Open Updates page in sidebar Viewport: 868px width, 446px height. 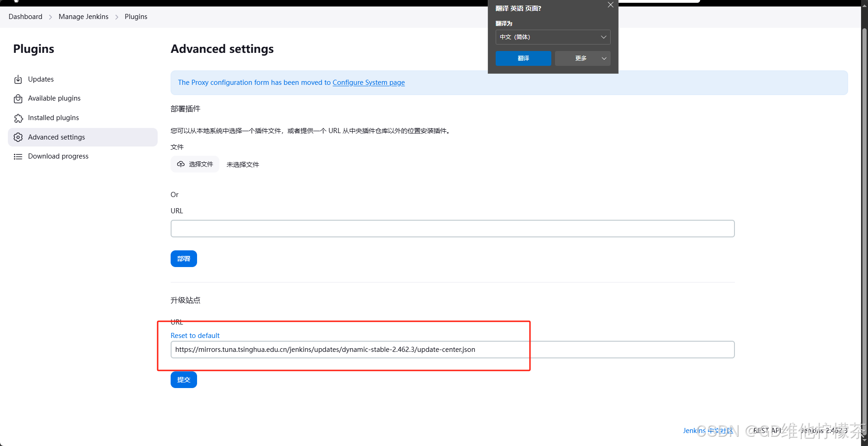[83, 79]
